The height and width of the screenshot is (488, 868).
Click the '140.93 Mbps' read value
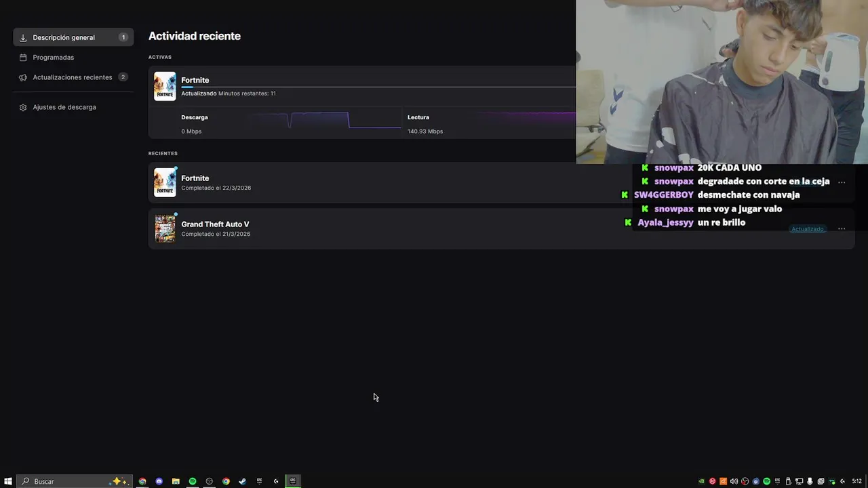425,131
